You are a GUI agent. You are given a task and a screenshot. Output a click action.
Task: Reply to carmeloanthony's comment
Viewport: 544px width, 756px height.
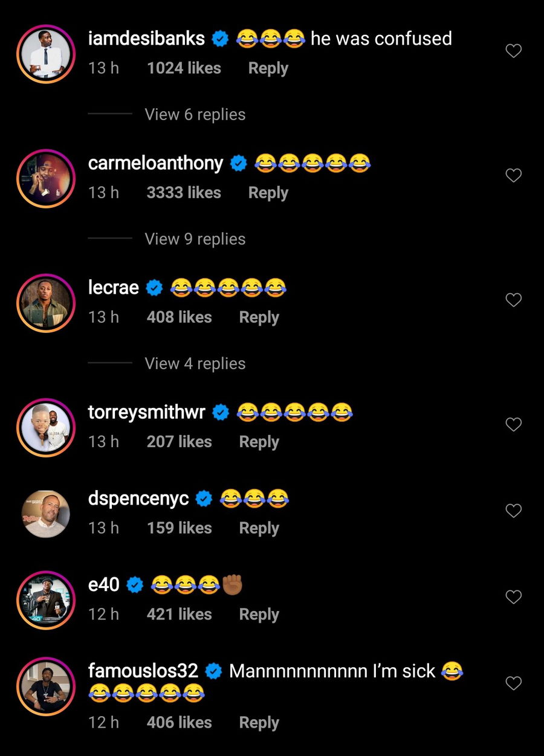point(268,193)
